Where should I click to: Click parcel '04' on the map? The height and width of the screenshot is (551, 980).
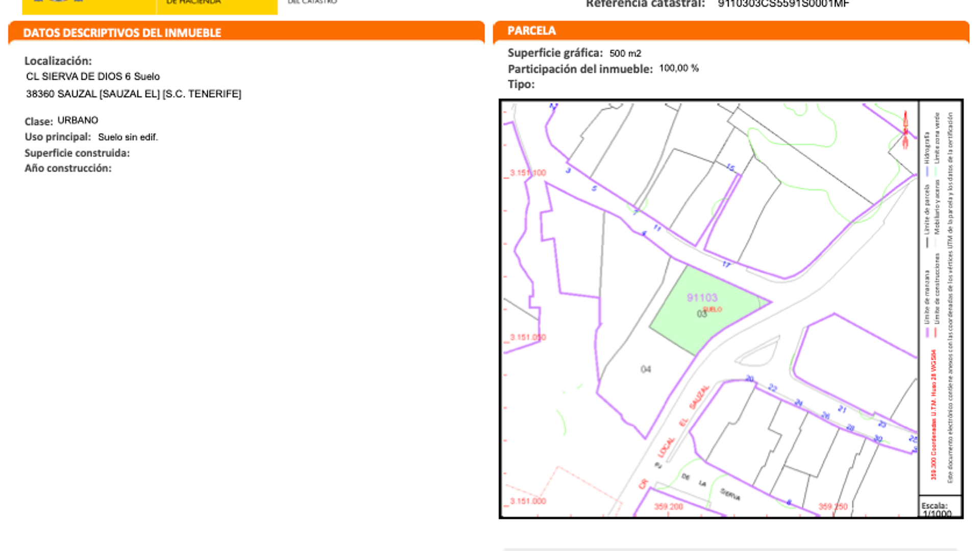pos(646,369)
